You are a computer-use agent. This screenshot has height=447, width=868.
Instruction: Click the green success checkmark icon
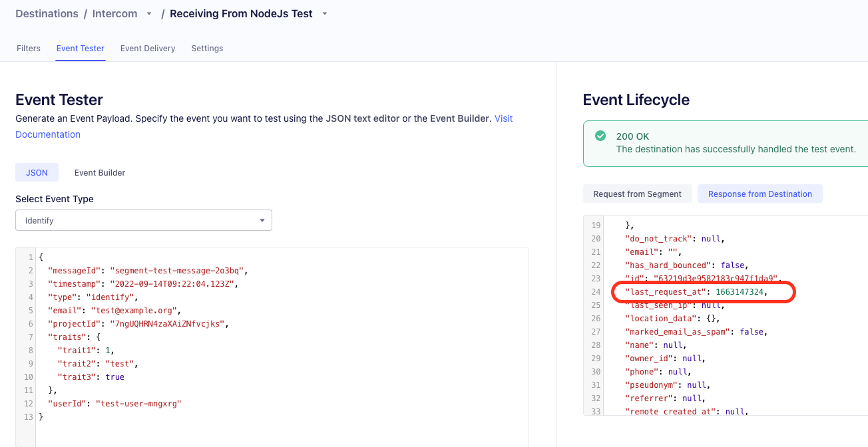tap(600, 136)
